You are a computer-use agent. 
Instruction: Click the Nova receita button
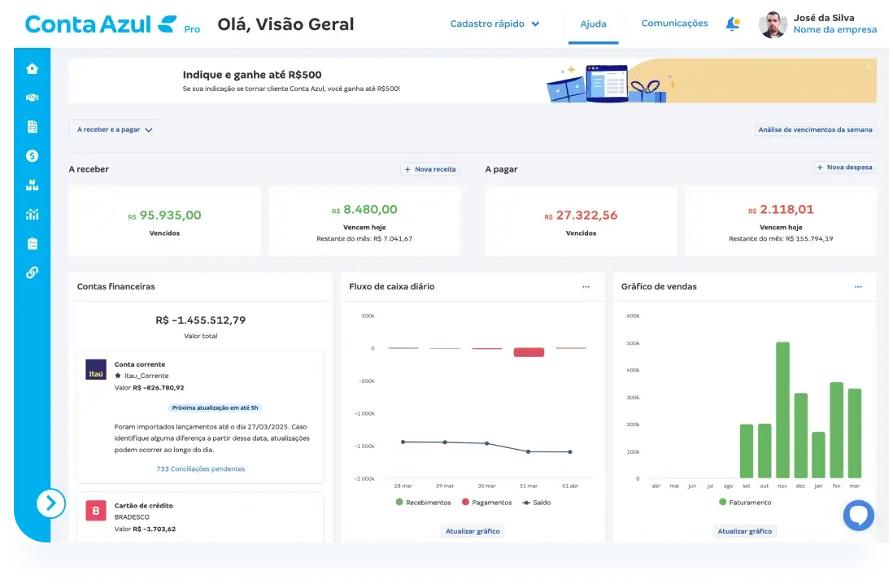pyautogui.click(x=429, y=169)
